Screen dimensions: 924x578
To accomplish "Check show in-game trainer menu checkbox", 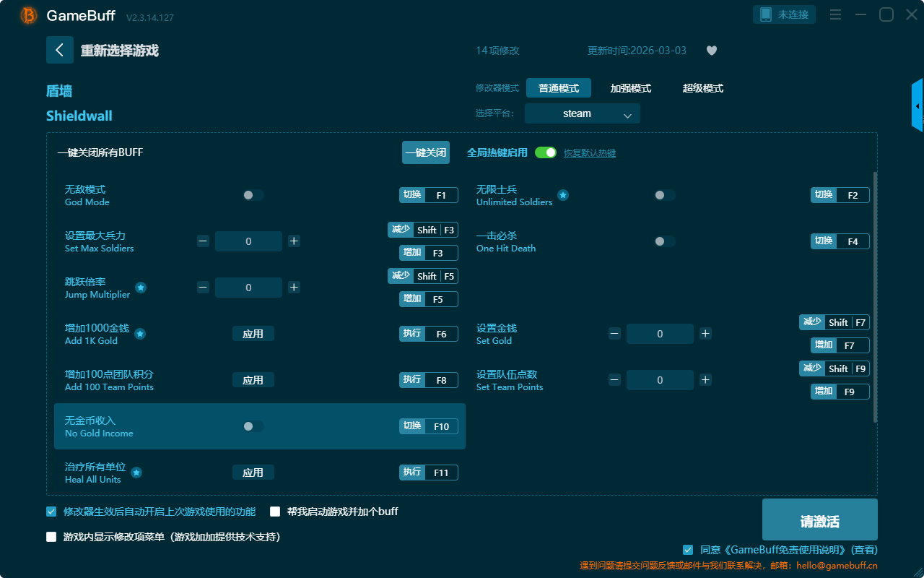I will point(51,537).
